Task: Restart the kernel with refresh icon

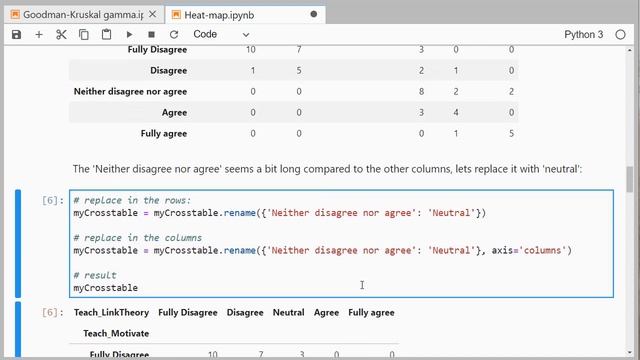Action: pyautogui.click(x=174, y=35)
